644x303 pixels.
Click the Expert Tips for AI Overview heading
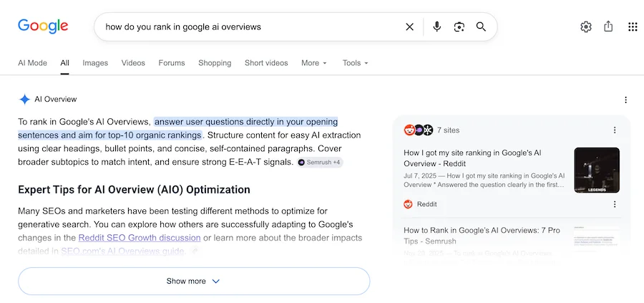coord(134,190)
